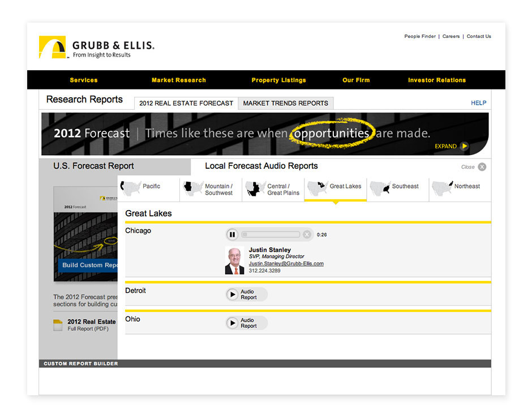Click the Custom Report Builder bar
This screenshot has width=532, height=419.
pyautogui.click(x=265, y=364)
